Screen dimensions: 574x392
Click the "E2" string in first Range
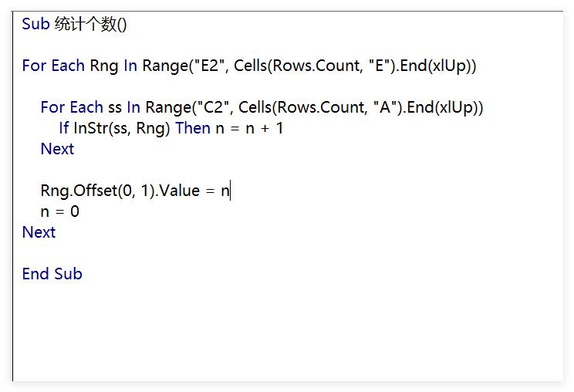point(208,66)
